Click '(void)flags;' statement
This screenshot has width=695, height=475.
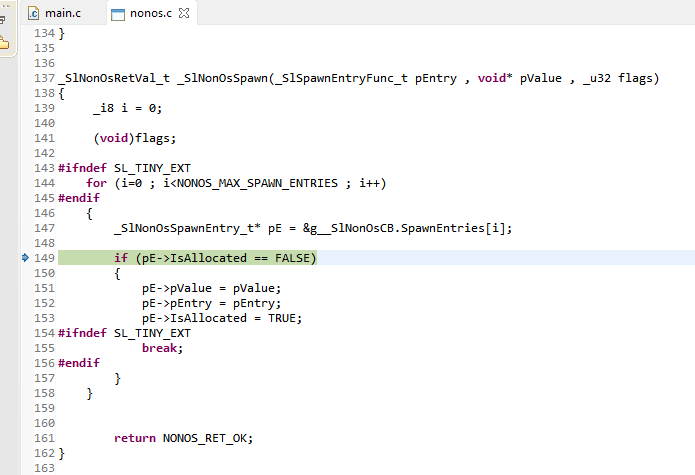click(x=135, y=138)
